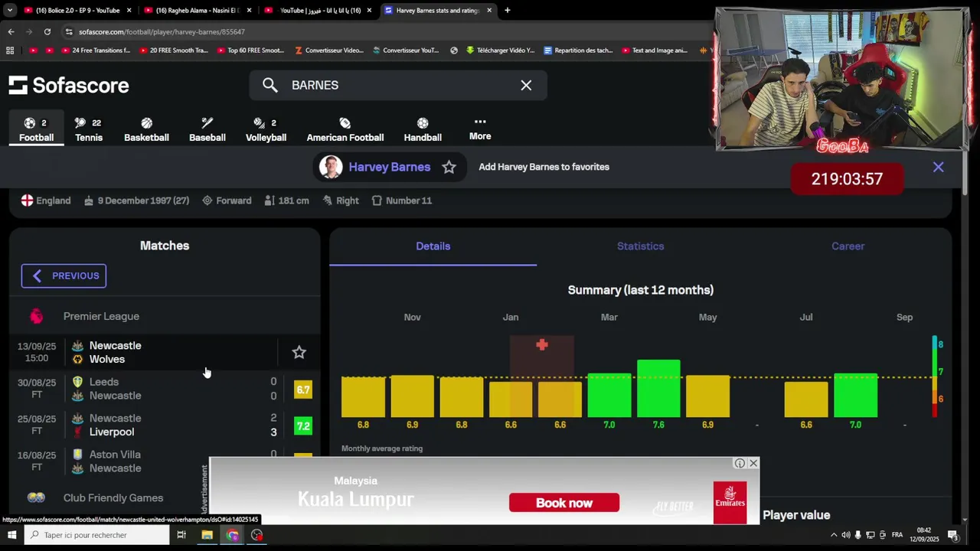Viewport: 980px width, 551px height.
Task: Open the Windows Start menu
Action: coord(11,535)
